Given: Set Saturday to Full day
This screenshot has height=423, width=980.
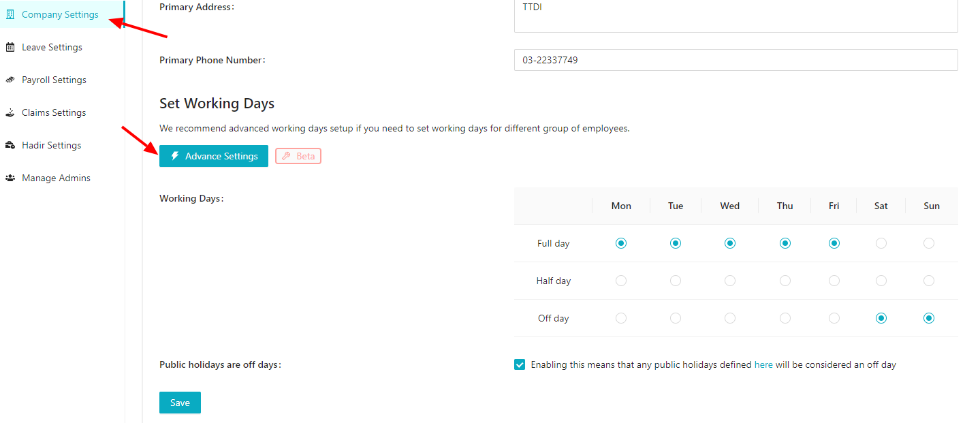Looking at the screenshot, I should pos(881,243).
